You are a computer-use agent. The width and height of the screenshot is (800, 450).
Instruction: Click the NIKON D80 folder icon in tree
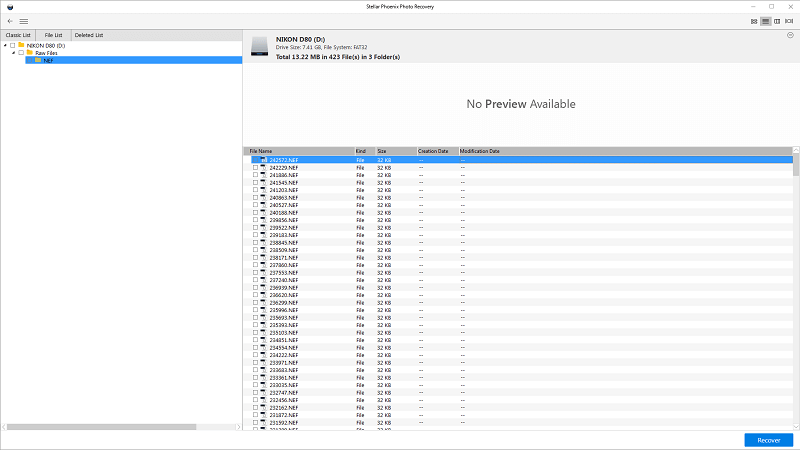tap(21, 45)
